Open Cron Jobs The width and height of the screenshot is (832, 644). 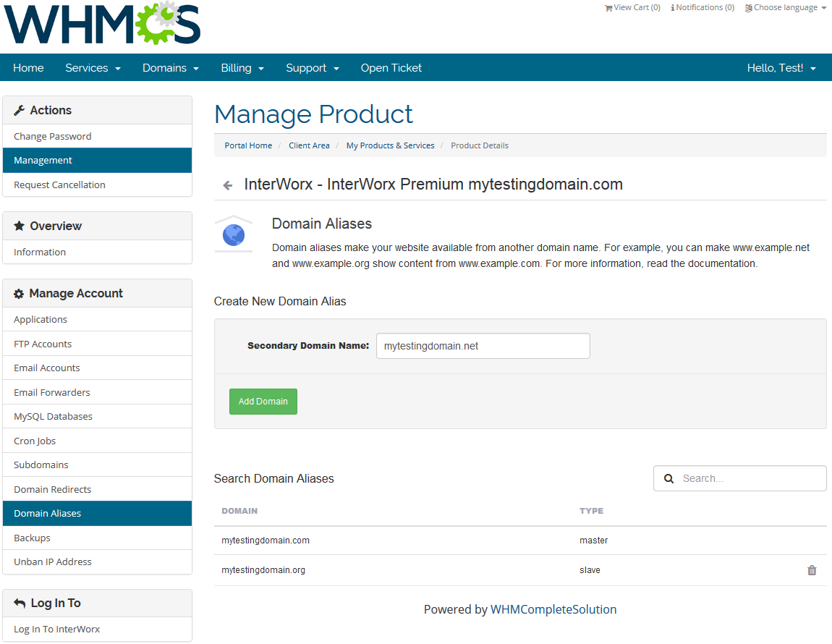click(x=97, y=441)
